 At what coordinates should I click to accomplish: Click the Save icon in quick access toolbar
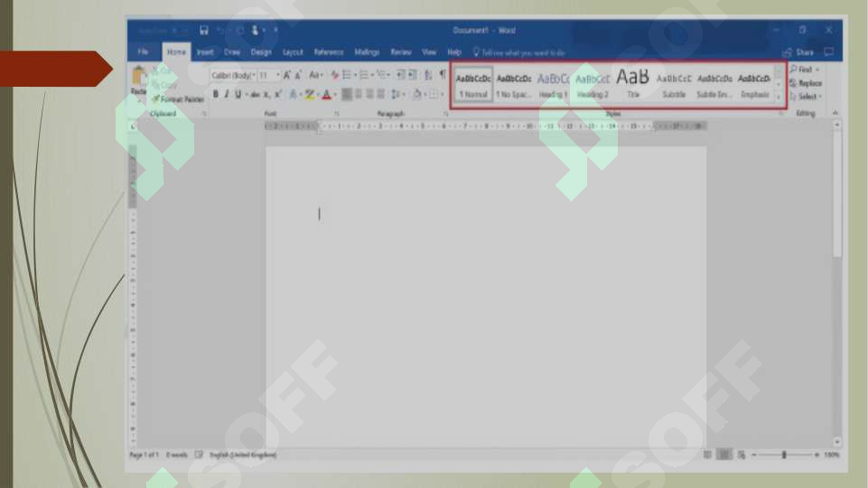pos(204,31)
